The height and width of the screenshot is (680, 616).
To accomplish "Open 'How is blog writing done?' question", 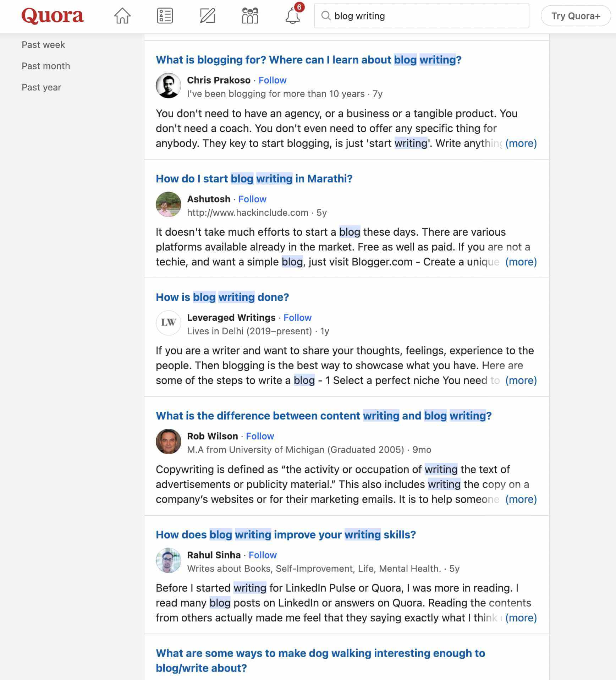I will click(222, 297).
